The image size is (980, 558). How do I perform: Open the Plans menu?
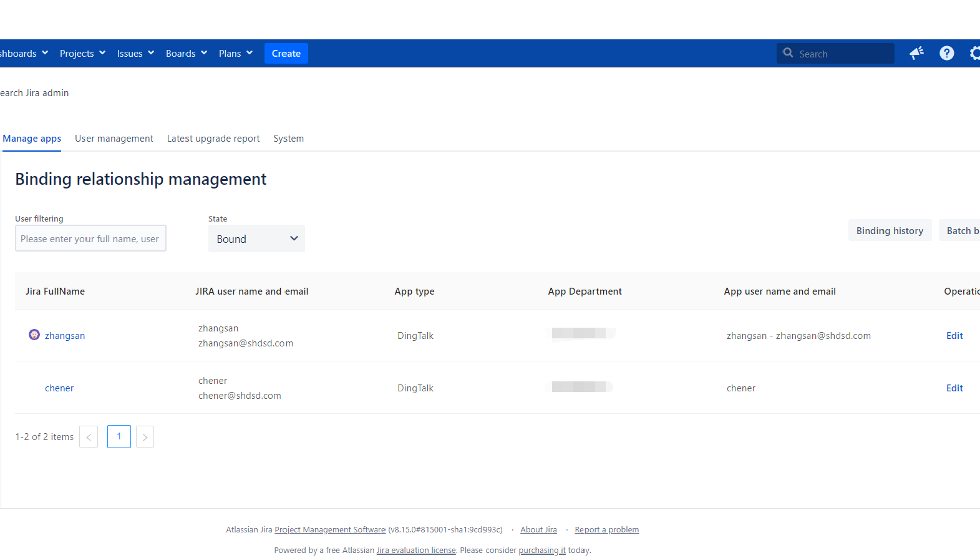point(235,54)
